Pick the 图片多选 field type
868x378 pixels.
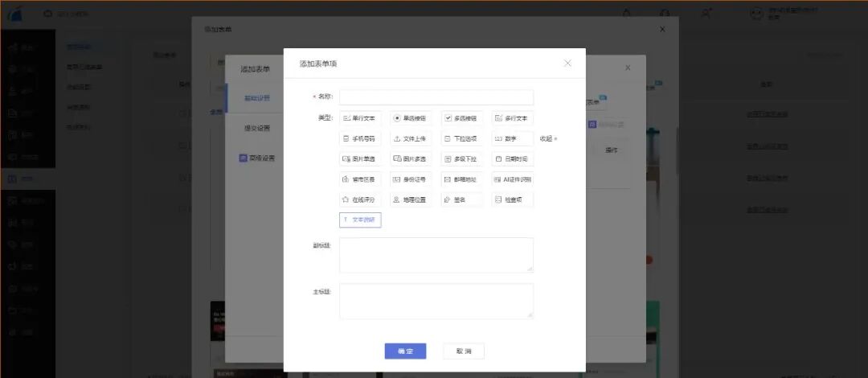coord(411,159)
